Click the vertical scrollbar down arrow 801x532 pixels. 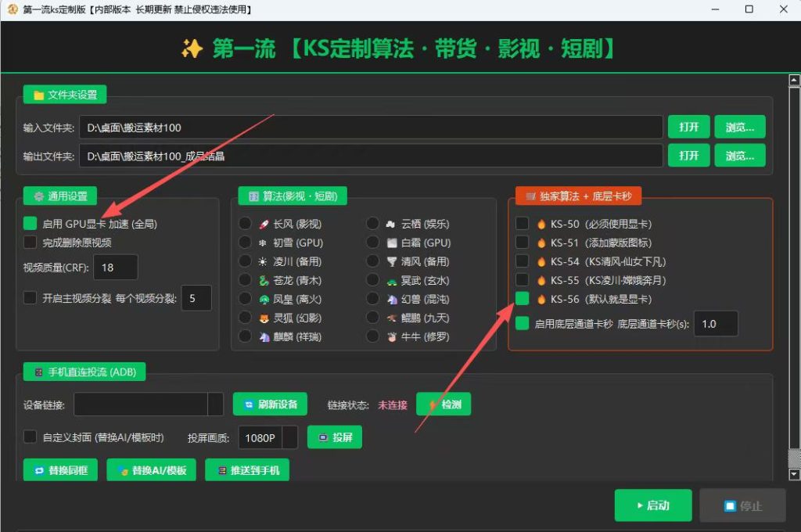794,475
